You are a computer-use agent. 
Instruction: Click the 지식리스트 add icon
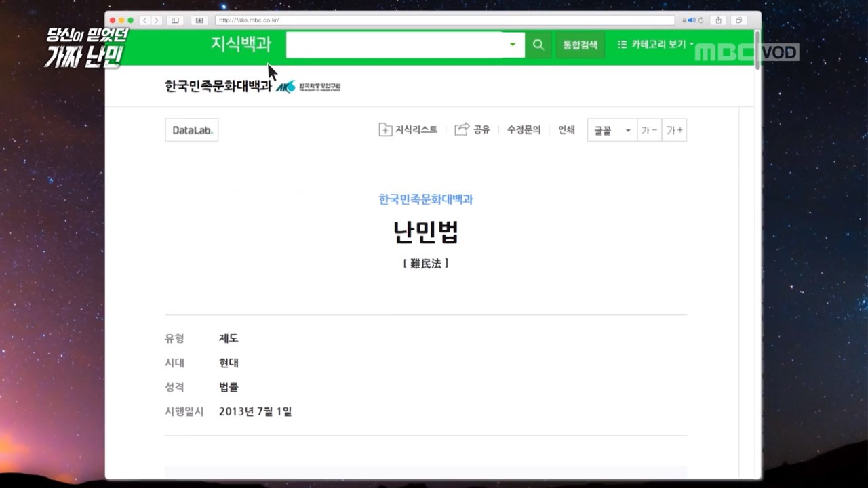(385, 130)
